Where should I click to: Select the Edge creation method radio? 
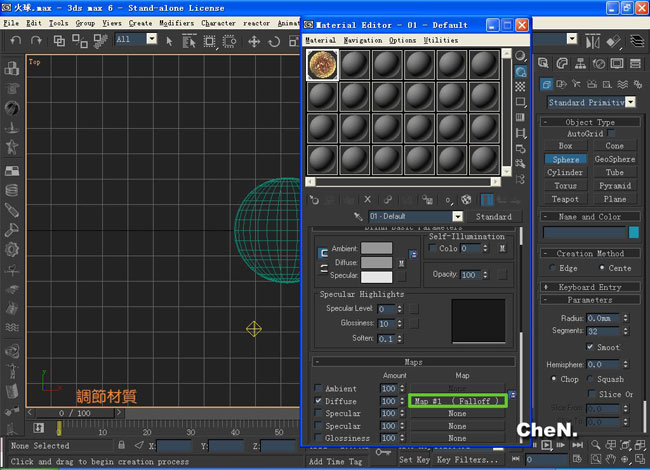(x=552, y=268)
